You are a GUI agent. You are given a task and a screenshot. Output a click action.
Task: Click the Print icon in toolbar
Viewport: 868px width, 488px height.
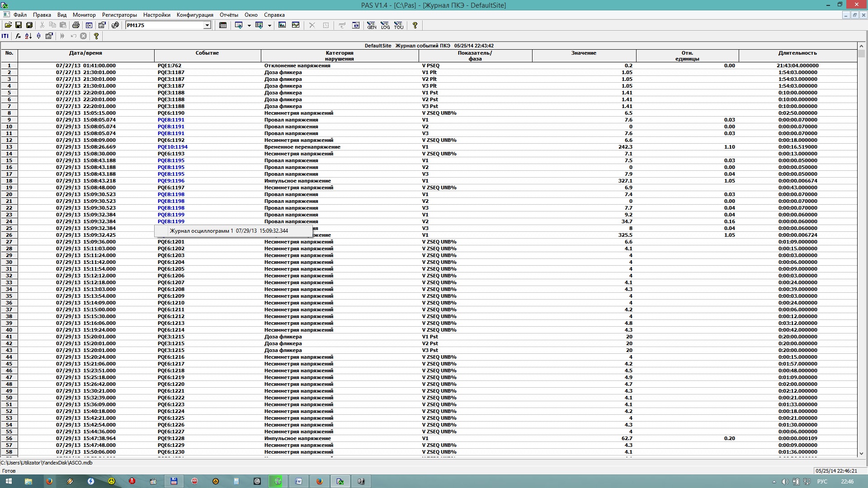click(x=76, y=25)
